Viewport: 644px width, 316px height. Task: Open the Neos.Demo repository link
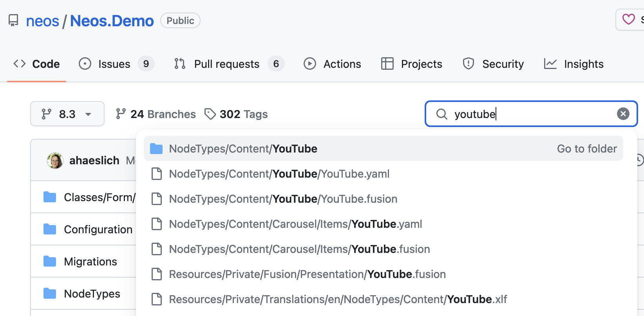point(112,21)
